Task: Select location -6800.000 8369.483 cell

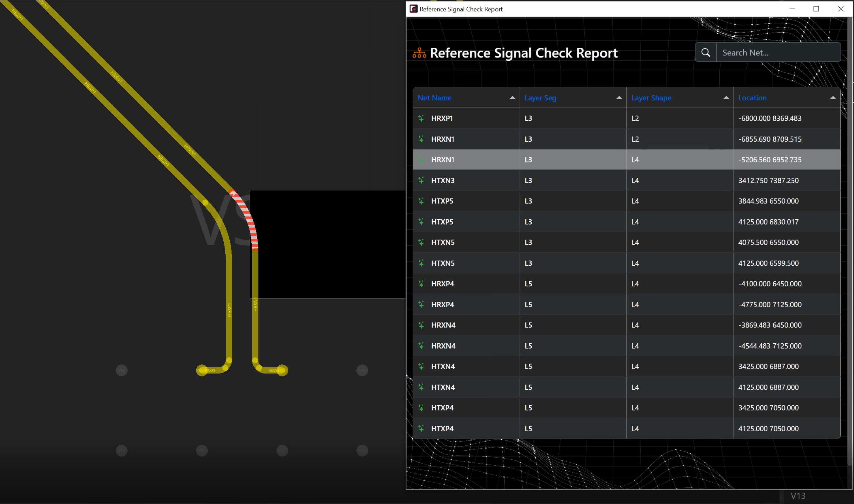Action: click(x=787, y=118)
